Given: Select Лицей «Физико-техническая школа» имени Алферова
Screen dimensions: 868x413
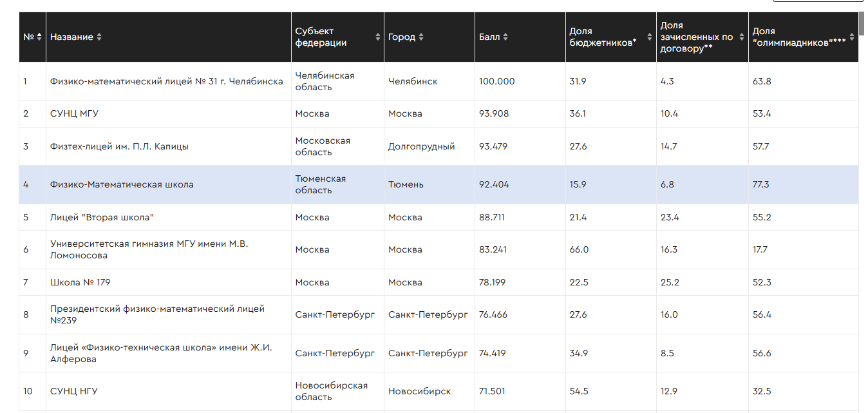Looking at the screenshot, I should (161, 353).
